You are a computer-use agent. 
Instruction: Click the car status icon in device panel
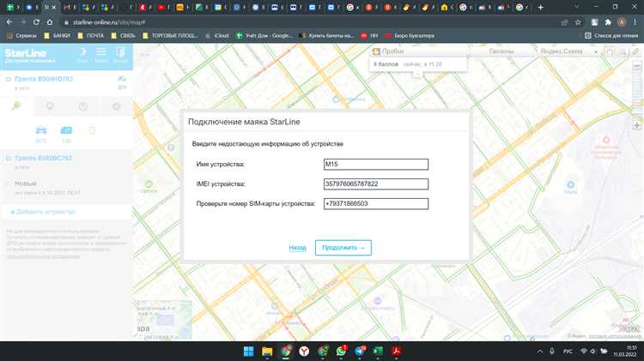coord(41,130)
